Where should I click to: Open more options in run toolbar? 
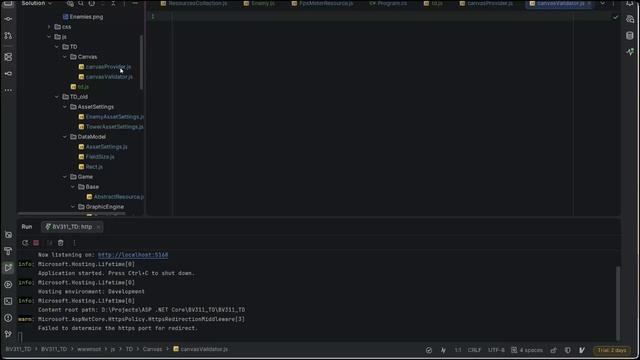[74, 243]
